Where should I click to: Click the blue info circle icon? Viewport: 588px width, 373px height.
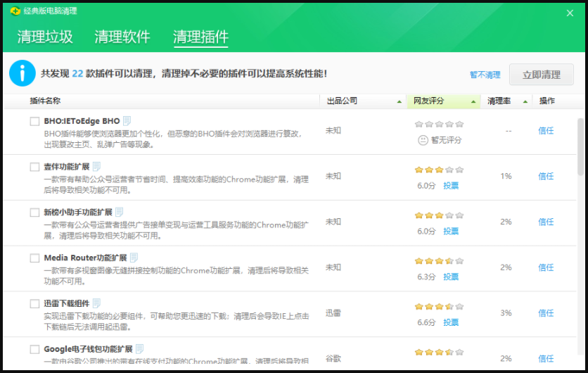click(23, 73)
